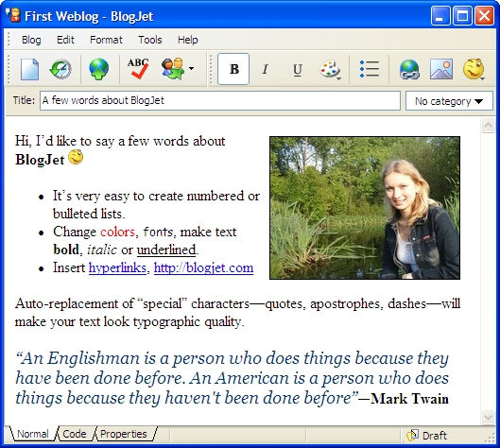Toggle Bold formatting button
Screen dimensions: 500x448
click(233, 69)
